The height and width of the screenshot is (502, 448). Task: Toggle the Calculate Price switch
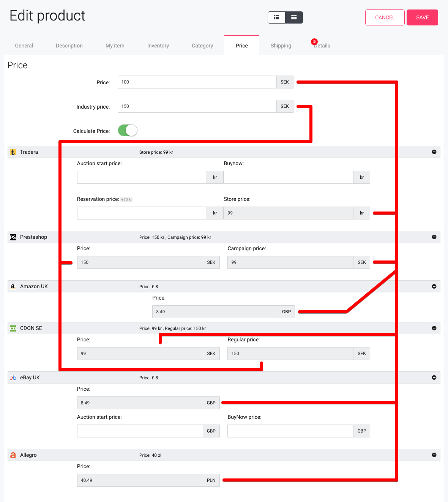click(x=128, y=131)
